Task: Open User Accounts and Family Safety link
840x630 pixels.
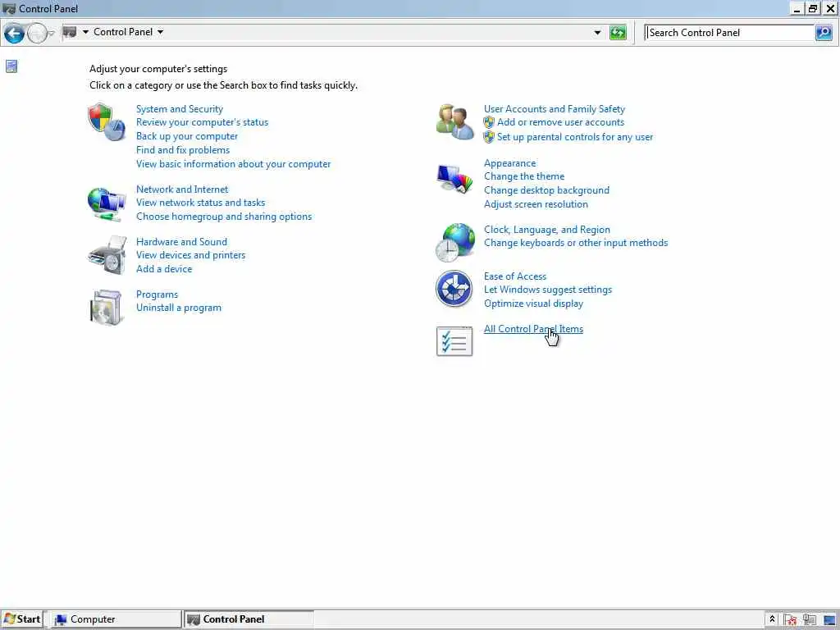Action: (x=555, y=109)
